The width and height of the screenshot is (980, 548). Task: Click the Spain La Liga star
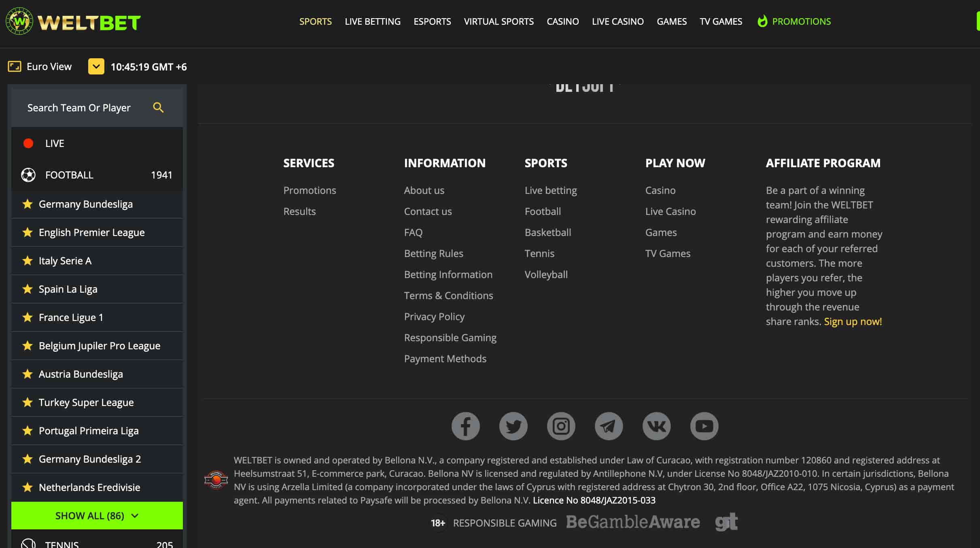(28, 289)
